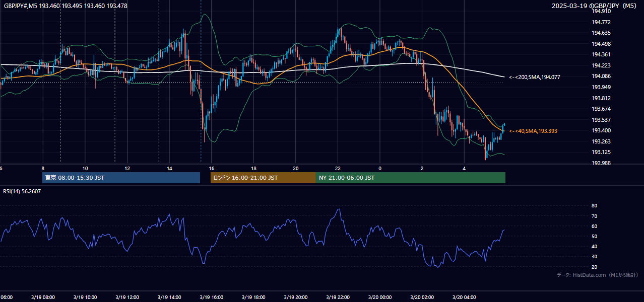Click the 3/19 18:00 date axis label
Screen dimensions: 644x302
click(x=253, y=297)
